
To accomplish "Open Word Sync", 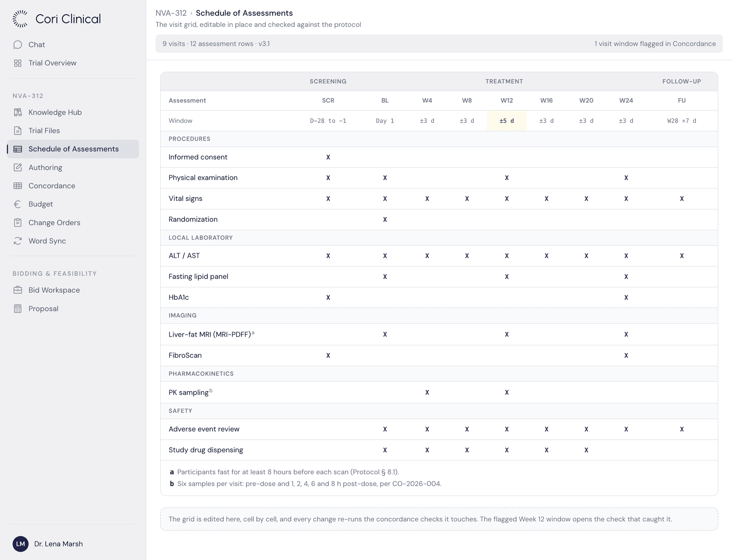I will [x=73, y=241].
